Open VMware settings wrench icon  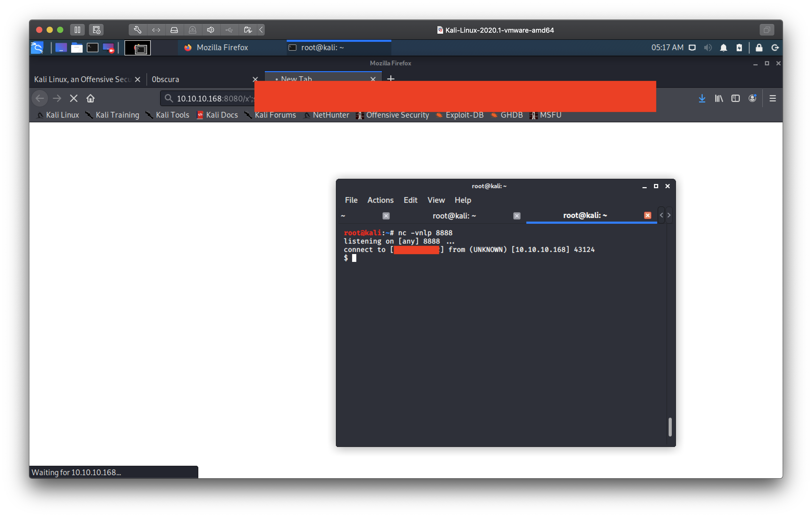[137, 30]
